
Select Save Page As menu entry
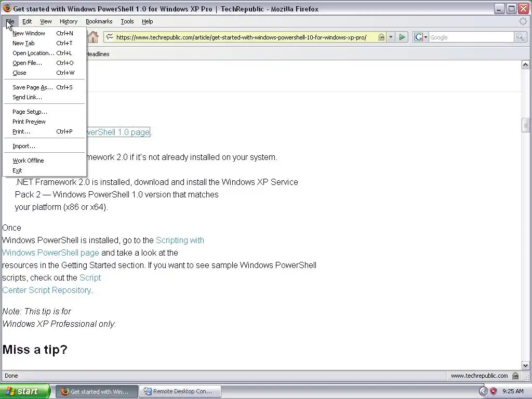tap(45, 87)
